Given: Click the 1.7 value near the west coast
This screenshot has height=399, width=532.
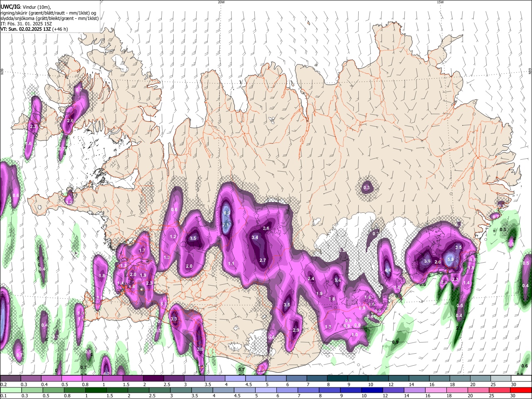Looking at the screenshot, I should click(x=142, y=250).
